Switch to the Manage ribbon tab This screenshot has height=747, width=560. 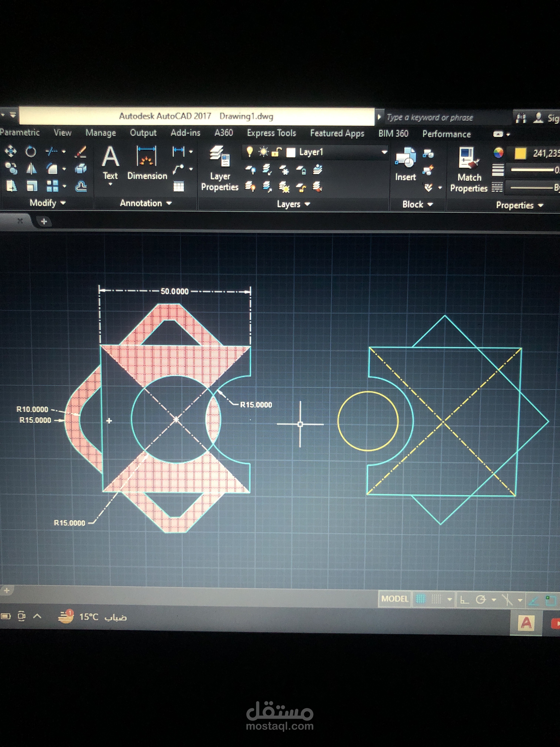point(101,133)
